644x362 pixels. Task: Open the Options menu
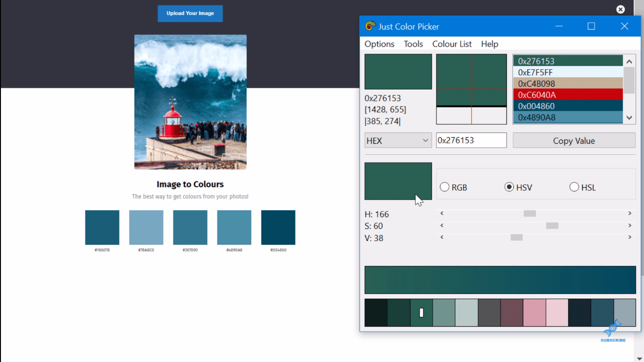[x=380, y=44]
